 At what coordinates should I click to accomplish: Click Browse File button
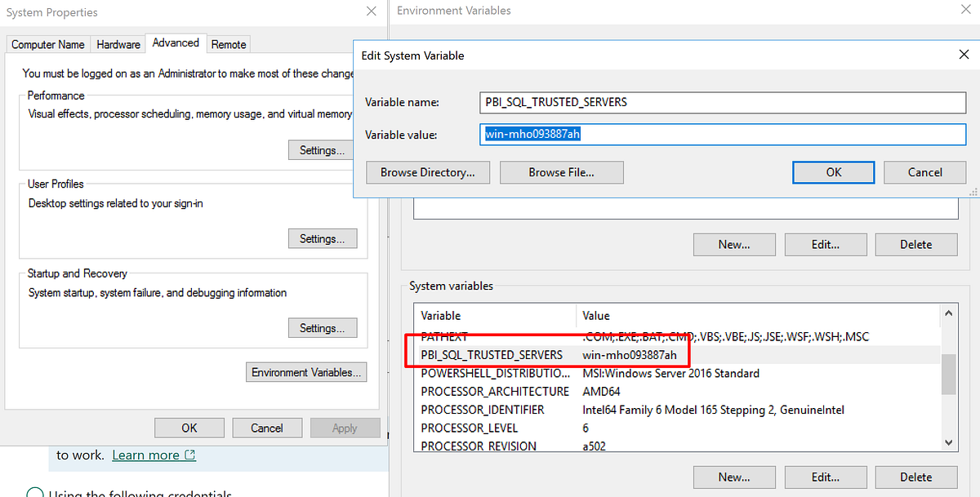(561, 172)
